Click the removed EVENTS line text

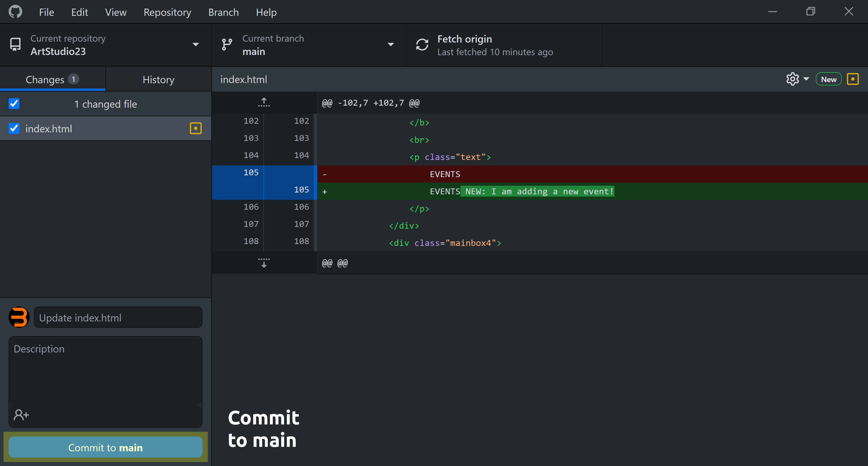coord(445,174)
